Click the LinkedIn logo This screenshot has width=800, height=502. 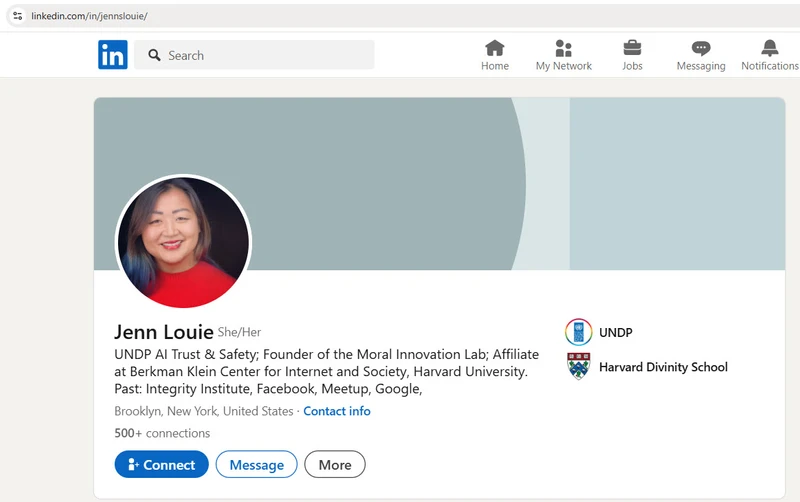[112, 55]
